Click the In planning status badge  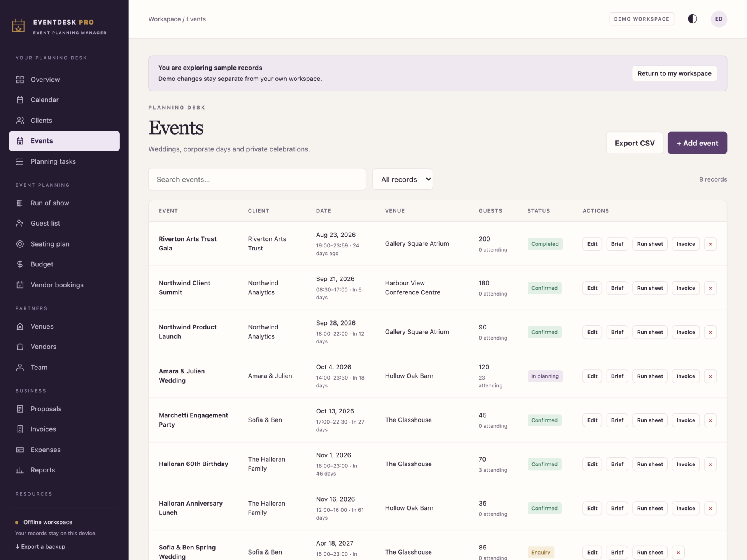point(545,376)
